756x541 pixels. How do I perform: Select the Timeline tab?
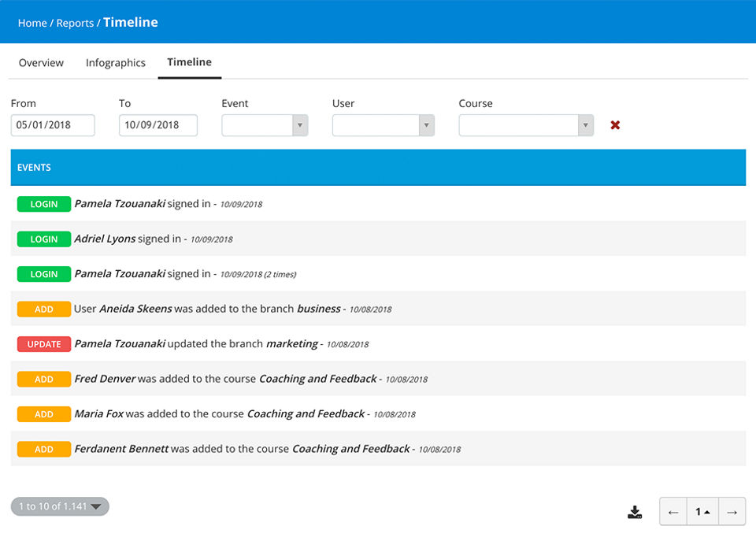[x=189, y=62]
